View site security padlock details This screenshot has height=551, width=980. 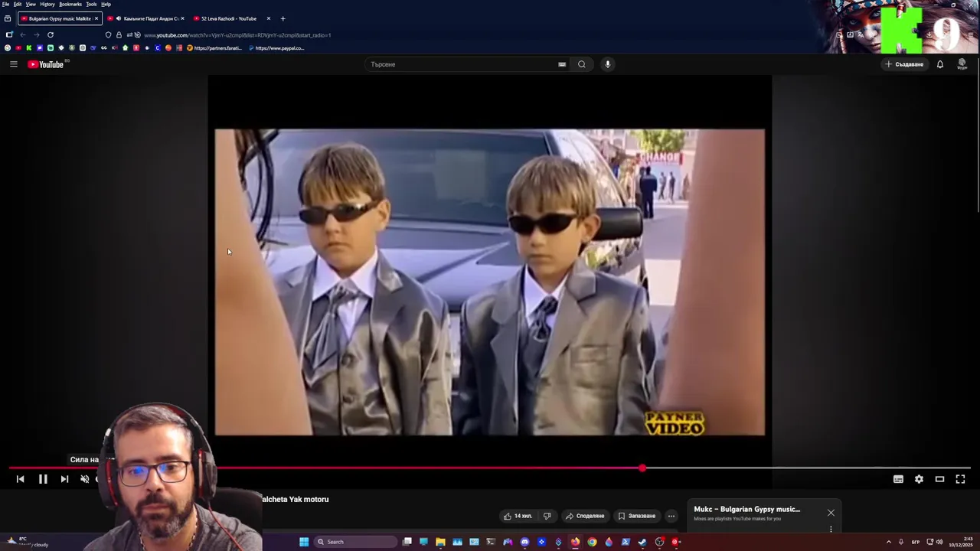tap(119, 35)
